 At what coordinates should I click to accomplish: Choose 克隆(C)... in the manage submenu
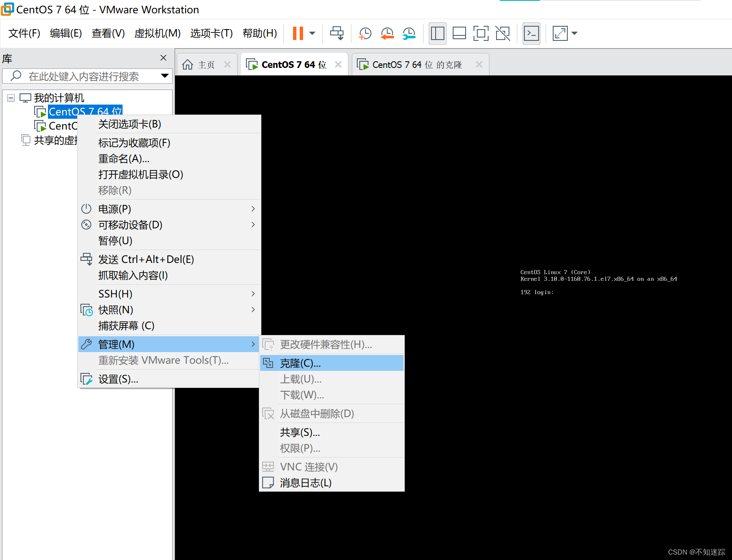tap(332, 363)
